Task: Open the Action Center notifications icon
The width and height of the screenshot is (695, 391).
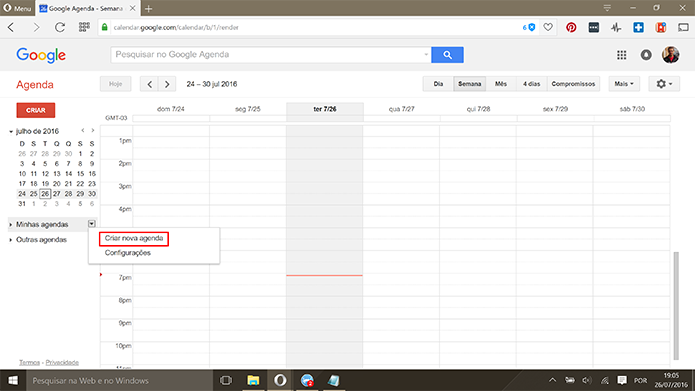Action: [x=622, y=380]
